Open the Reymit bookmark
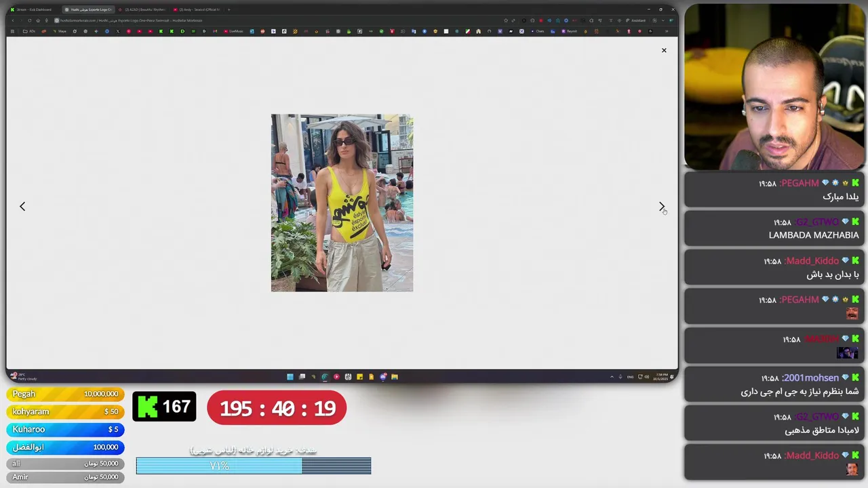The image size is (868, 488). [x=570, y=31]
